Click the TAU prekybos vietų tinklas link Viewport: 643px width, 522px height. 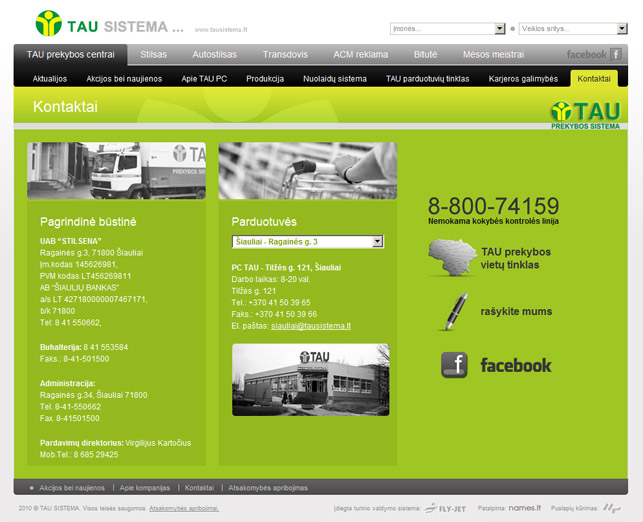click(515, 258)
